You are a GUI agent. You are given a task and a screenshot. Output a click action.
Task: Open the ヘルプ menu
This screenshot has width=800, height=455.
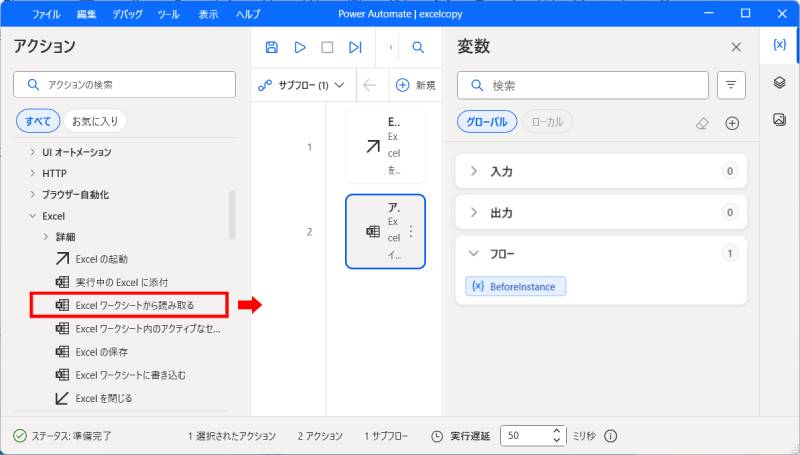(x=248, y=14)
